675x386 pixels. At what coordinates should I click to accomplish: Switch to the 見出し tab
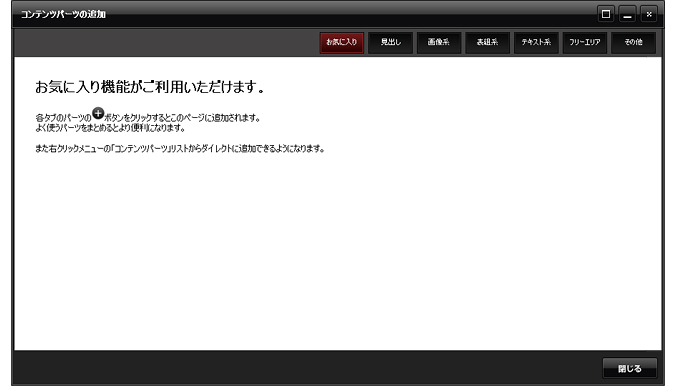click(x=390, y=42)
